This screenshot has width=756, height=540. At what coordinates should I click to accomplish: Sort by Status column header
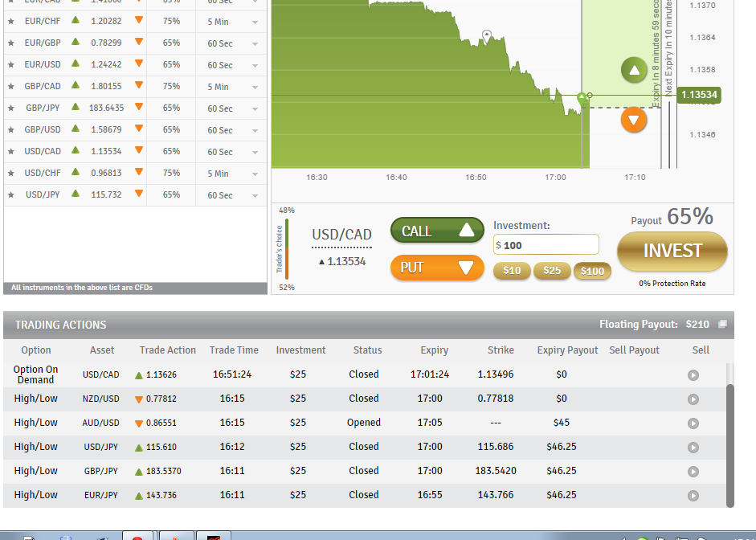tap(367, 350)
